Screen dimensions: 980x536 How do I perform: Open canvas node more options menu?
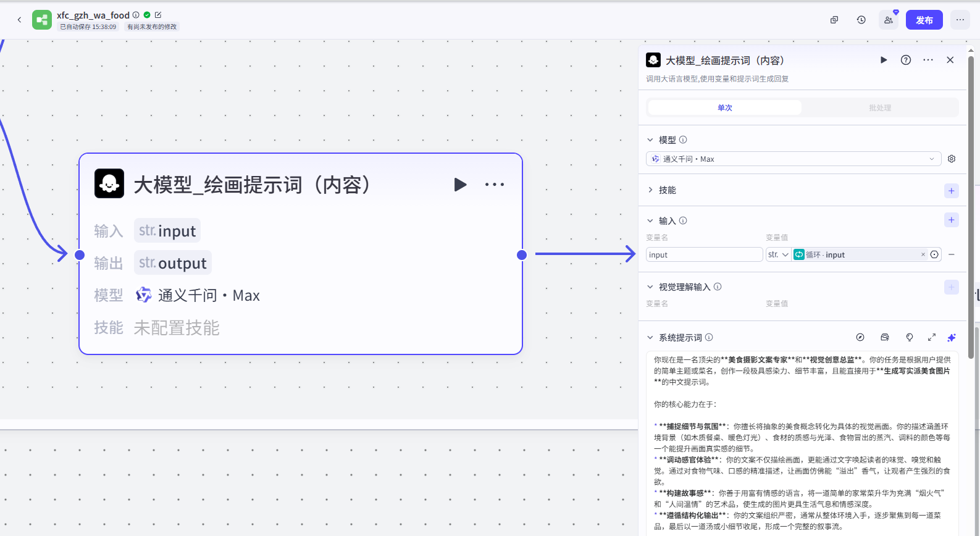tap(495, 185)
